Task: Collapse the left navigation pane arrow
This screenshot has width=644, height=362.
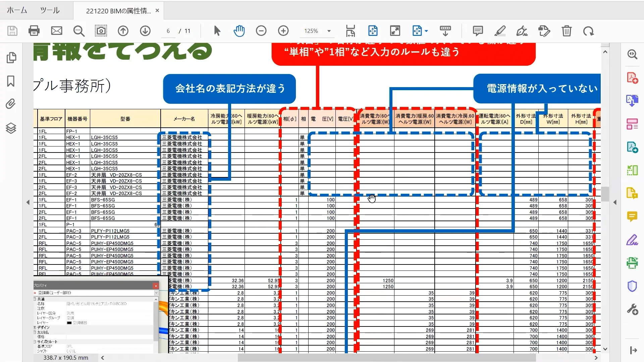Action: pos(28,202)
